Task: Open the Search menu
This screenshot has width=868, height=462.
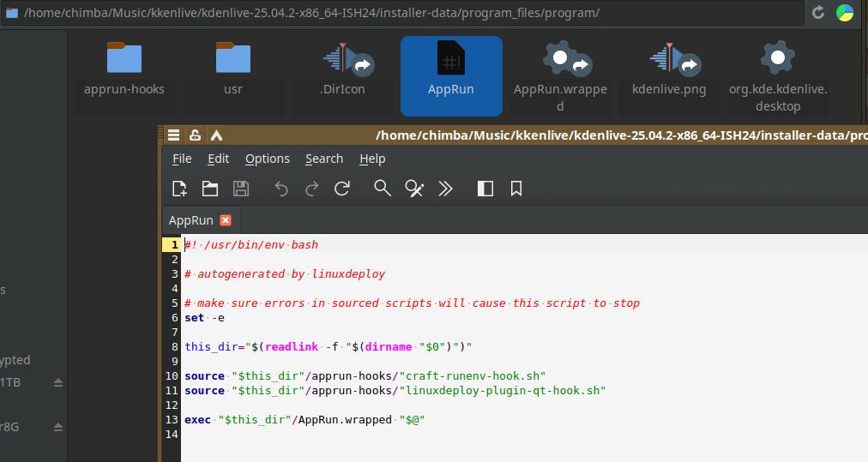Action: [x=324, y=159]
